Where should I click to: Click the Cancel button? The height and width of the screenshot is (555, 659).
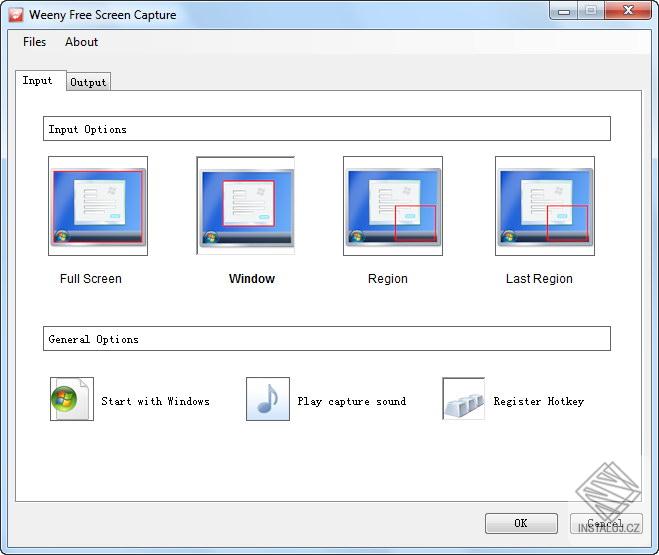coord(606,523)
